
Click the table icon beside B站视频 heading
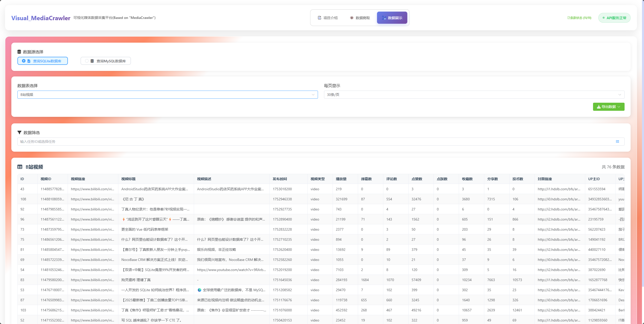click(20, 167)
